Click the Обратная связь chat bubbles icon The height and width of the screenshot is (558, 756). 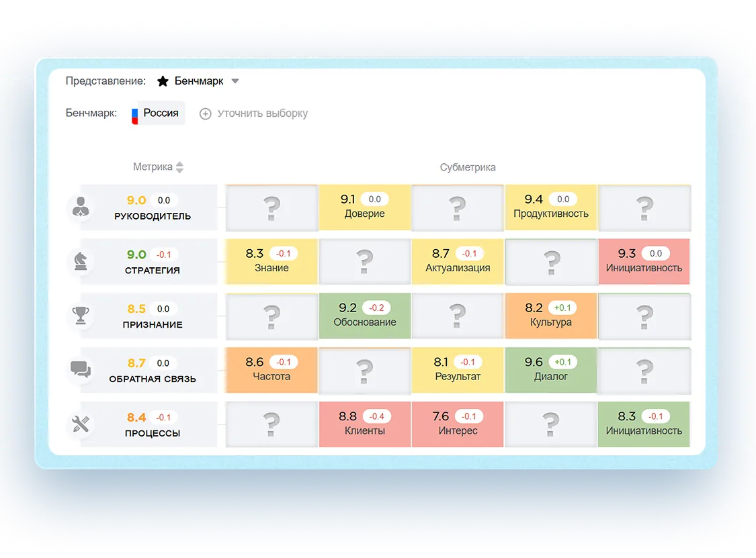point(81,370)
